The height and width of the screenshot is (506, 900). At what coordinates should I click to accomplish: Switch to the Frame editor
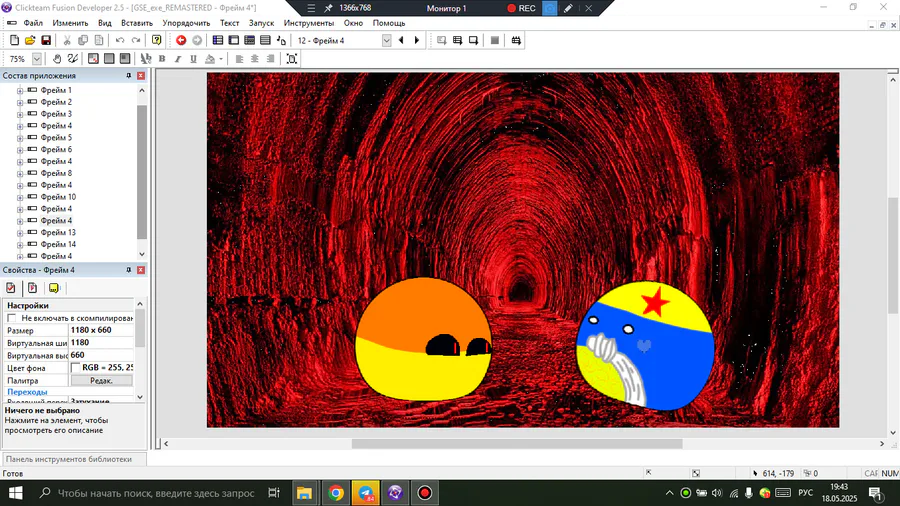[234, 40]
